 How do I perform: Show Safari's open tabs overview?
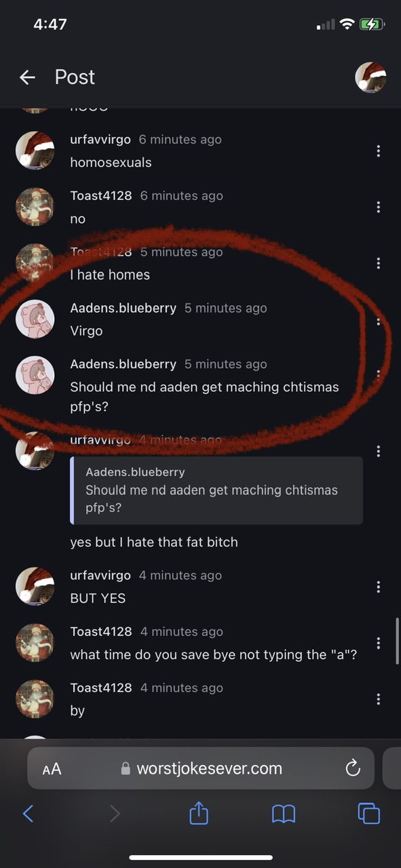point(368,813)
